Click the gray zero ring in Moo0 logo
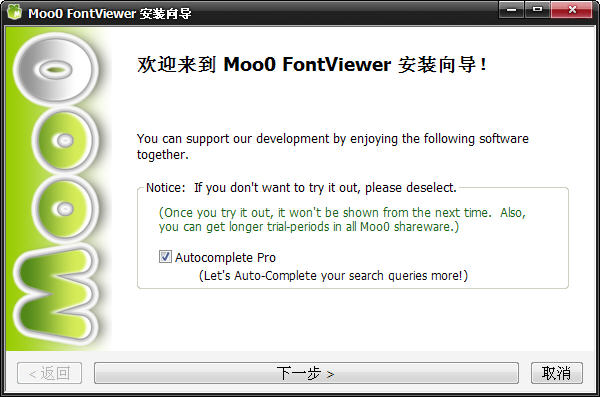Viewport: 600px width, 397px height. point(55,69)
